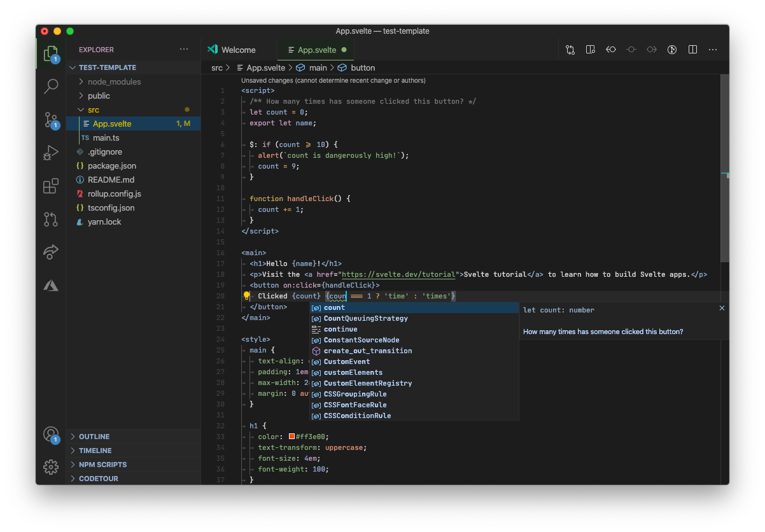The height and width of the screenshot is (532, 765).
Task: Click the lightbulb quick fix icon
Action: tap(246, 295)
